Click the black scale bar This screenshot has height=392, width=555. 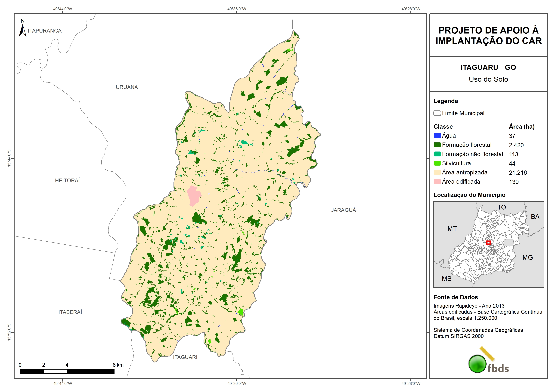[67, 371]
